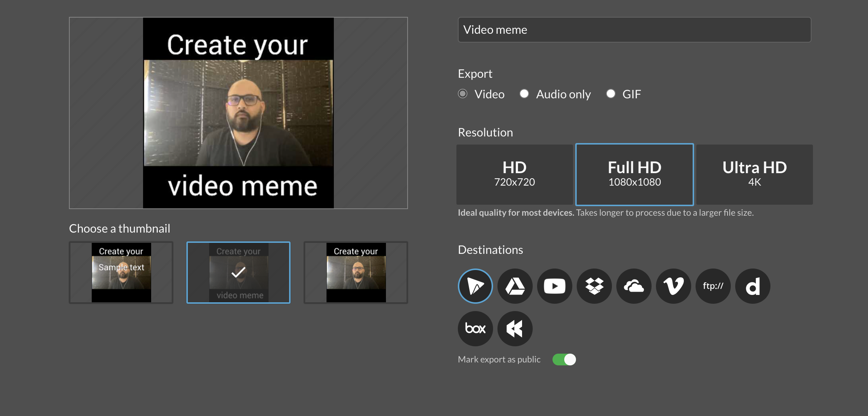Viewport: 868px width, 416px height.
Task: Select GIF export radio button
Action: click(610, 94)
